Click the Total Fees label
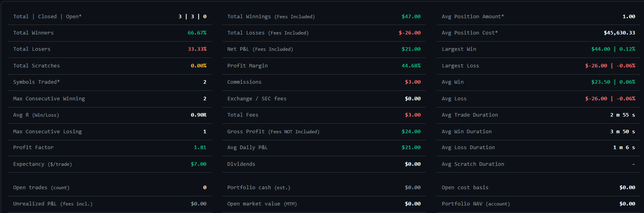Screen dimensions: 644x213 click(243, 115)
